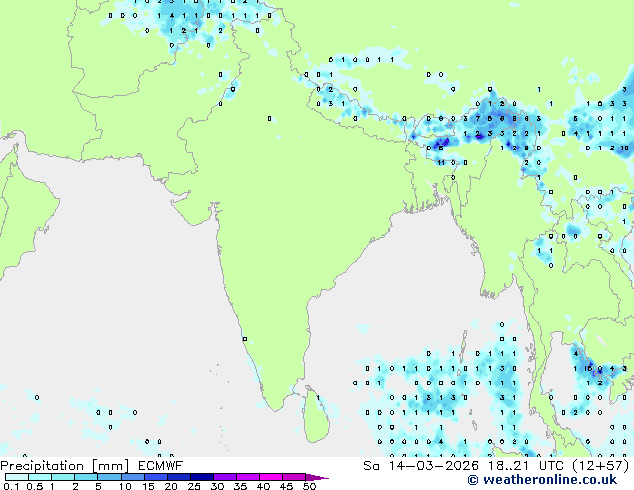Click the legend label "20"

click(x=171, y=486)
